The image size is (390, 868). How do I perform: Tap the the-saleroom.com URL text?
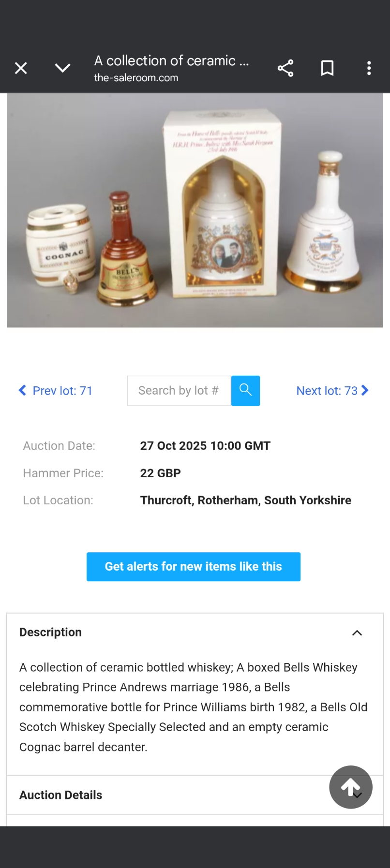pos(136,78)
